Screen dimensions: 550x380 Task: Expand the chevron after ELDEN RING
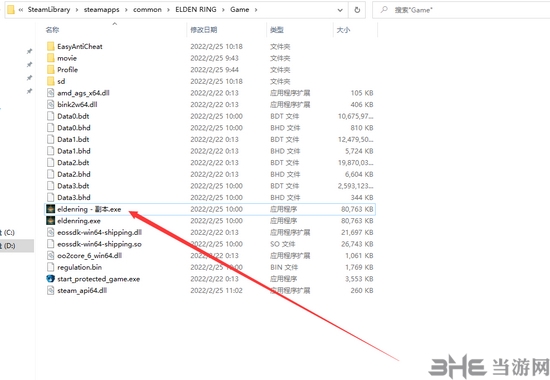coord(223,10)
